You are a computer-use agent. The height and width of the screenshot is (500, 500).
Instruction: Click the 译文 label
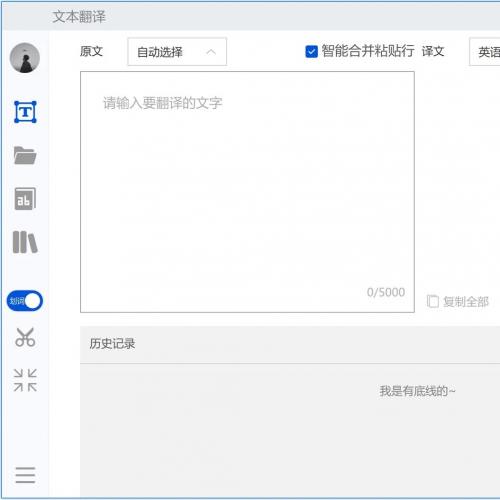(x=433, y=51)
